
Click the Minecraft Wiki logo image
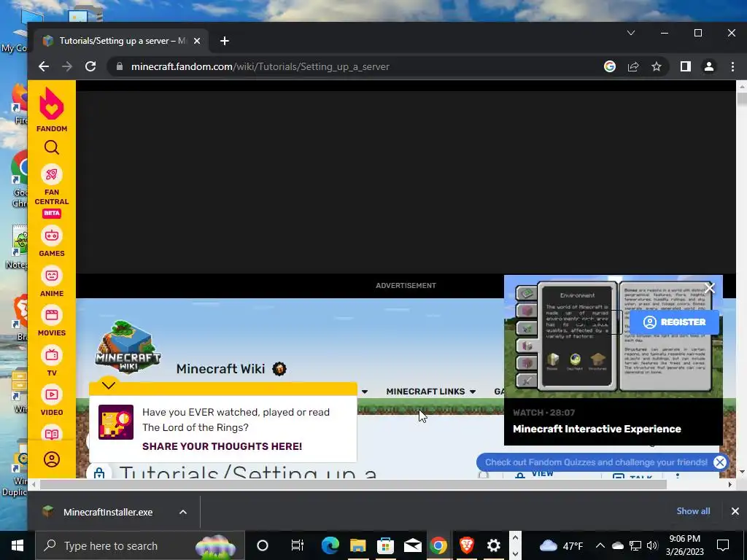128,347
